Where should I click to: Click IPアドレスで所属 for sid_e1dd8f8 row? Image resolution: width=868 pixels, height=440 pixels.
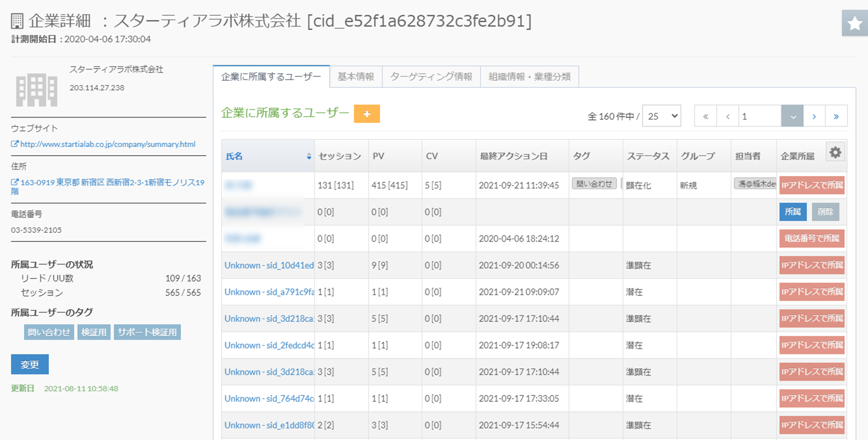point(812,425)
